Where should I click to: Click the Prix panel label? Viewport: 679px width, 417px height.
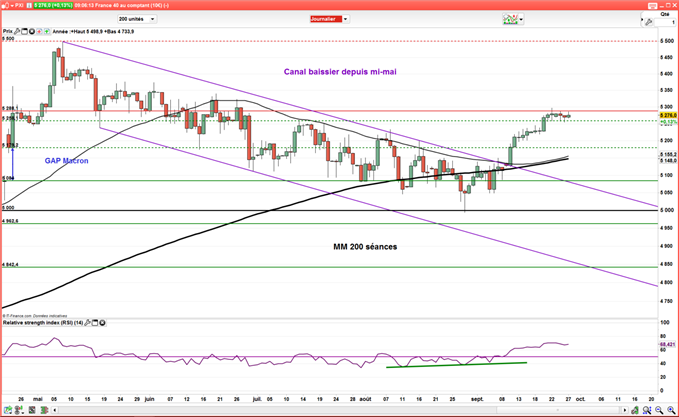pyautogui.click(x=7, y=31)
